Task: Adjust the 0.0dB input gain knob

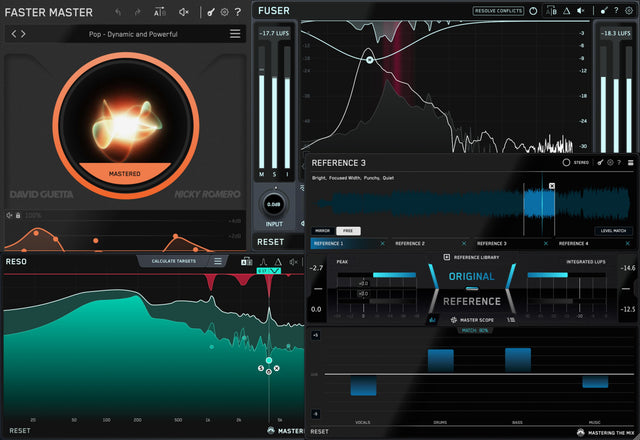Action: pyautogui.click(x=271, y=204)
